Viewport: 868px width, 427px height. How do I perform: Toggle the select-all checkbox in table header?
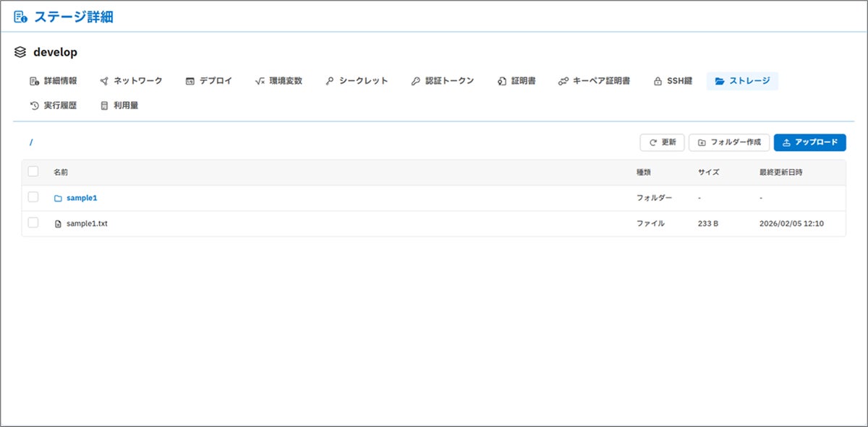pyautogui.click(x=33, y=172)
